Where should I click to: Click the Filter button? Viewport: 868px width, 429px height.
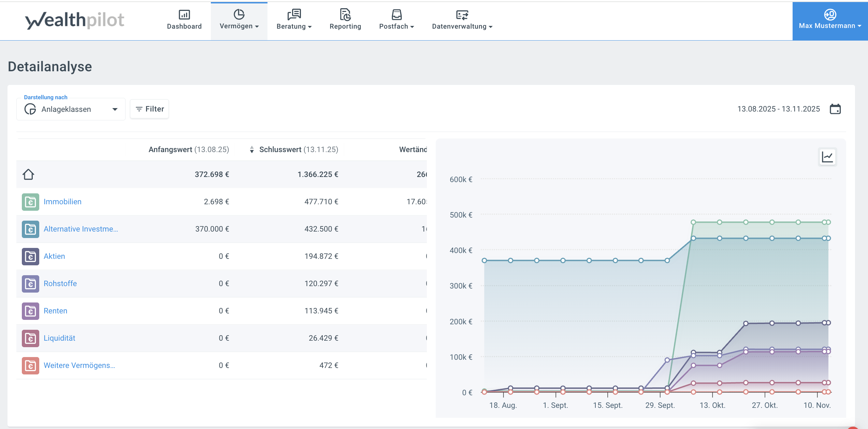(149, 108)
